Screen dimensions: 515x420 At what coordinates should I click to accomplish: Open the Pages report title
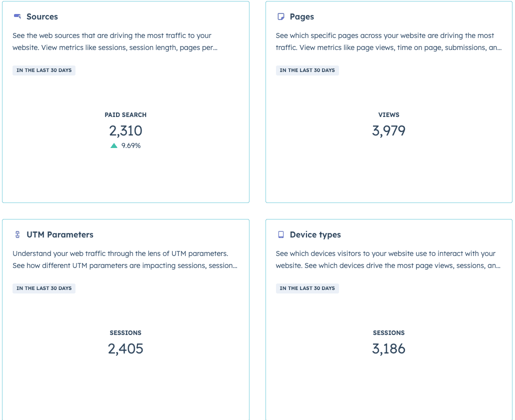pyautogui.click(x=302, y=16)
